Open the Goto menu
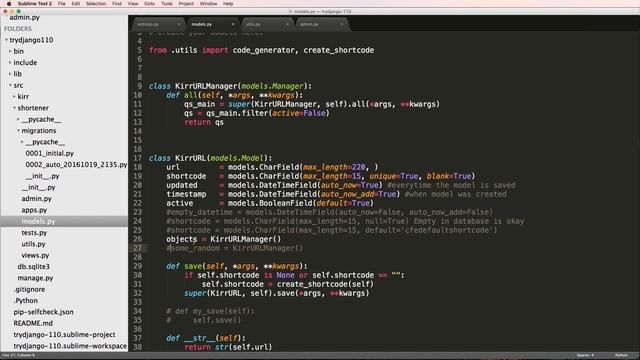 pyautogui.click(x=149, y=4)
